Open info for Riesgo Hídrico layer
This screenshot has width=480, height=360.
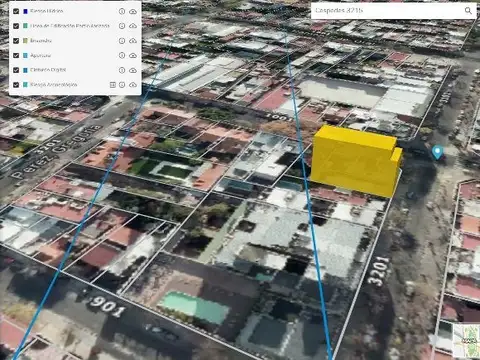click(x=122, y=11)
